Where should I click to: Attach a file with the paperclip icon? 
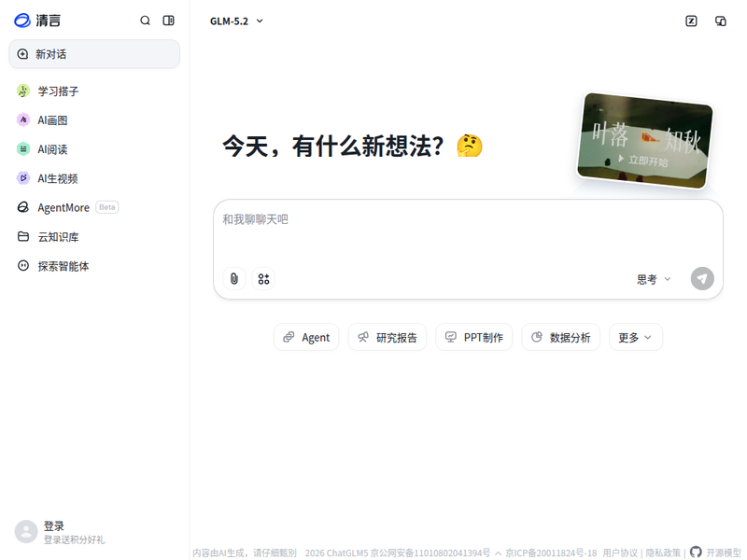234,278
